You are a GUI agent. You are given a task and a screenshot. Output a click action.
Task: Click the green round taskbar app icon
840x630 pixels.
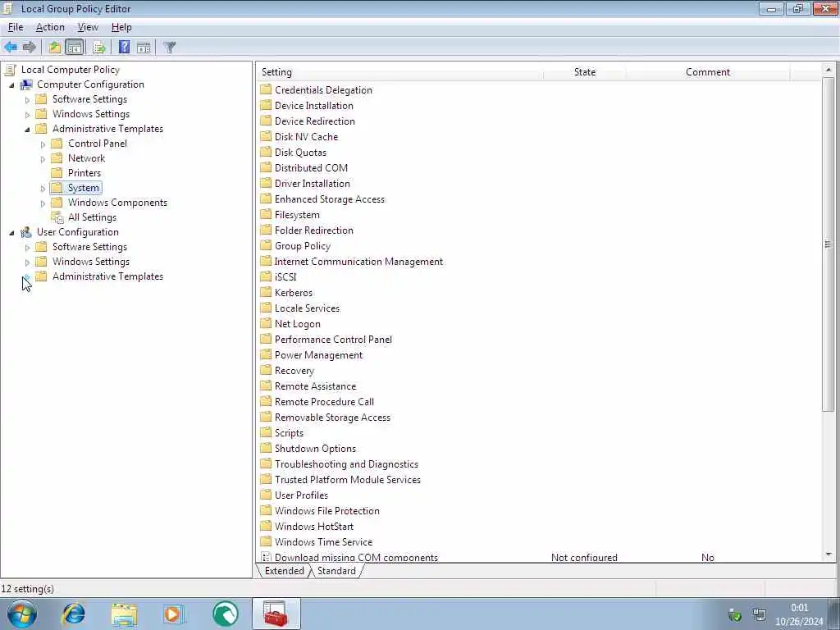[225, 614]
